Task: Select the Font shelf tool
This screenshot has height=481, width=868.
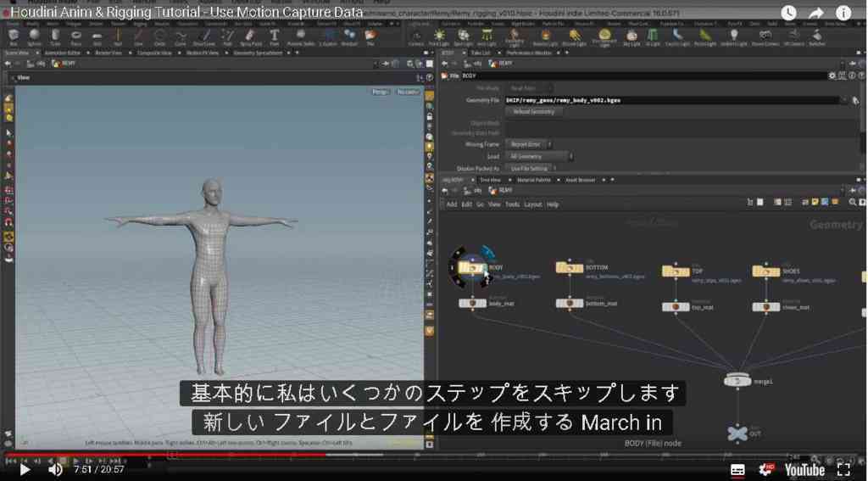Action: click(274, 37)
